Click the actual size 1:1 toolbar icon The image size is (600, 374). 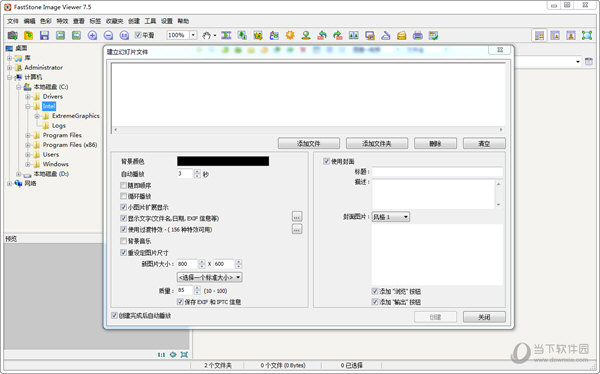pos(124,36)
